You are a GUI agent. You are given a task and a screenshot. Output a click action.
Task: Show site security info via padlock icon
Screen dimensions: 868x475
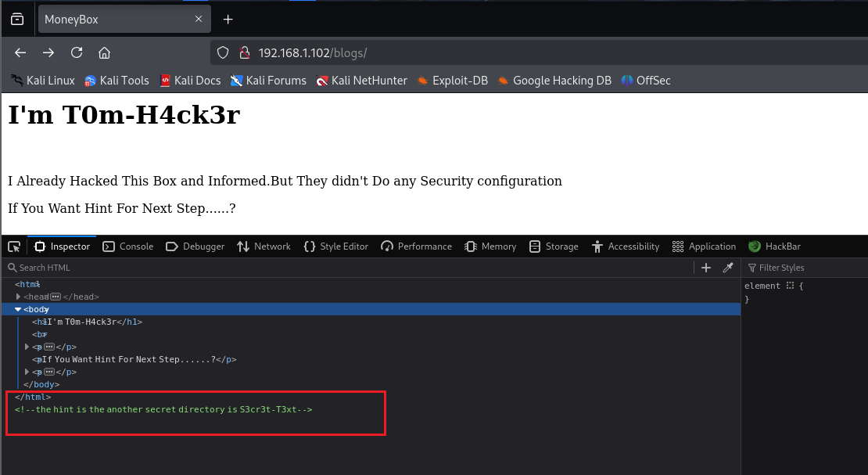pos(243,52)
